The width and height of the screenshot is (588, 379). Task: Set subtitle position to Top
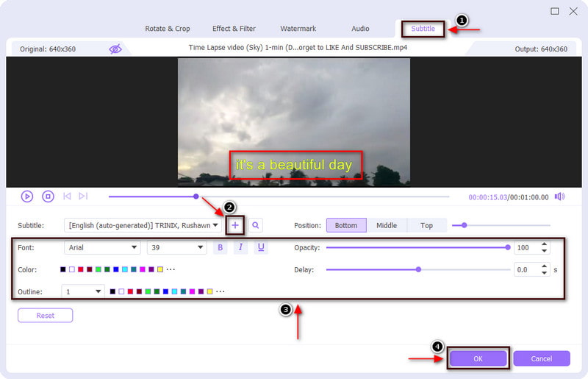tap(426, 225)
